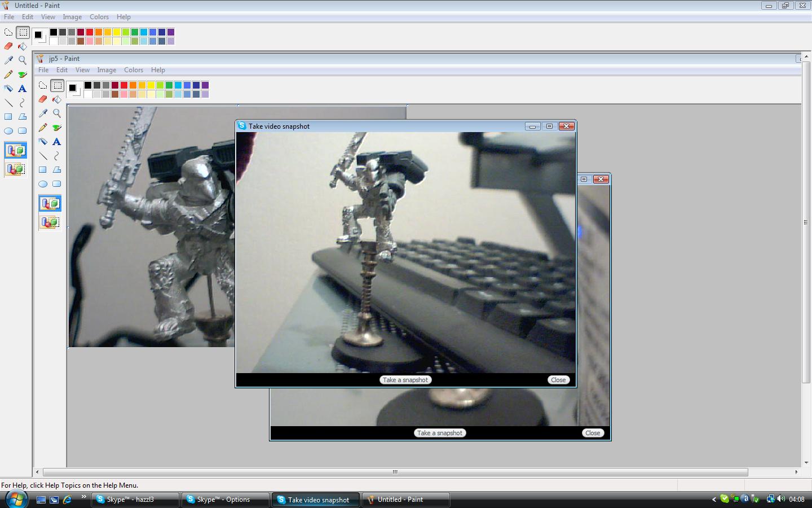Select the Airbrush tool in outer Paint toolbox

[8, 89]
